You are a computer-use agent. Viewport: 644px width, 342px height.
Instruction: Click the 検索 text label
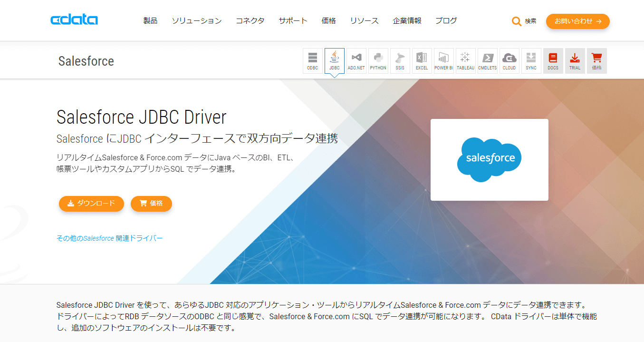click(530, 21)
